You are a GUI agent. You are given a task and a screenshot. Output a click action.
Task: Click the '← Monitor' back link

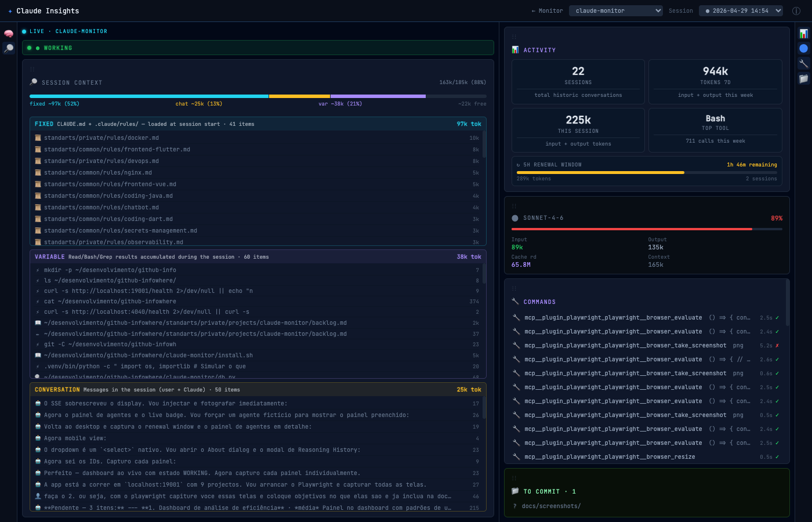click(x=547, y=11)
